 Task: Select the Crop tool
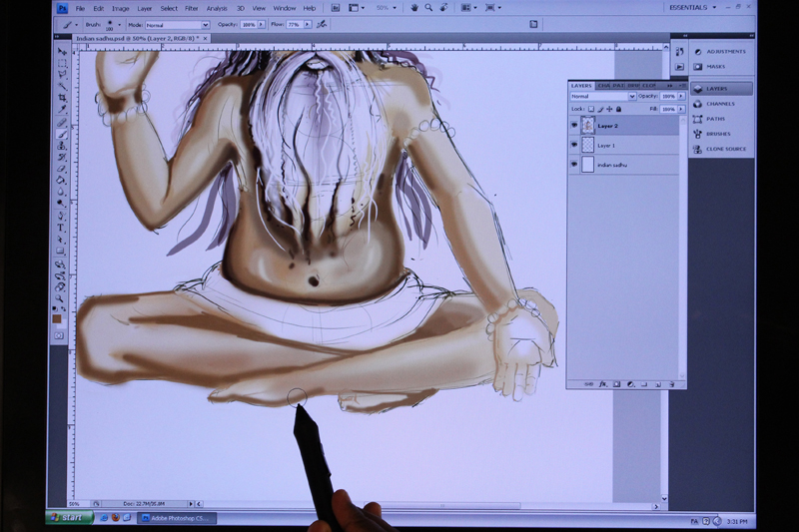coord(61,98)
